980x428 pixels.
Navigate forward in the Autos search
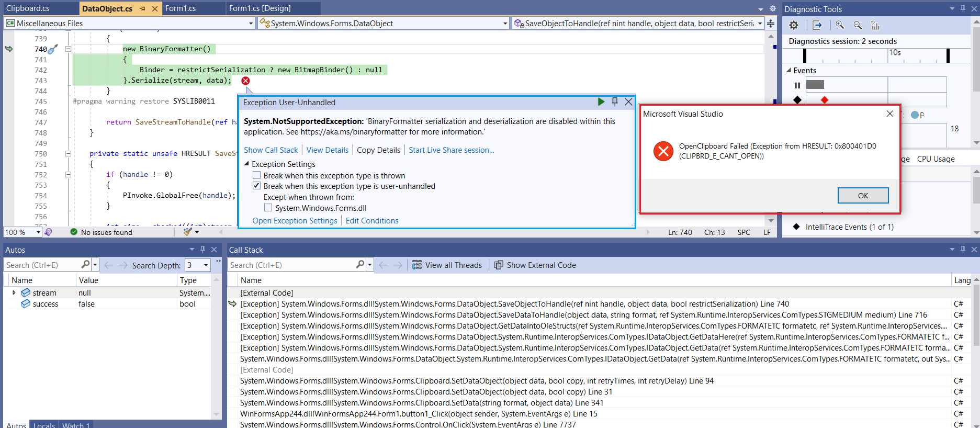click(x=123, y=265)
